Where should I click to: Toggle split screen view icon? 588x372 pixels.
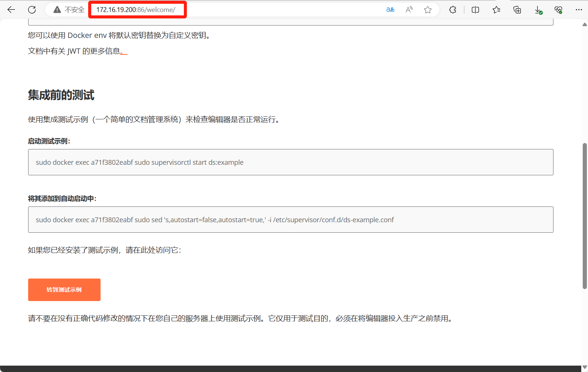(475, 10)
